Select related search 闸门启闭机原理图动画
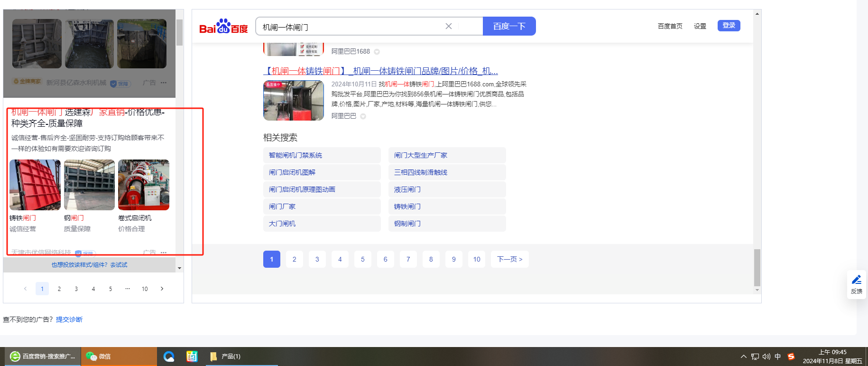 322,189
